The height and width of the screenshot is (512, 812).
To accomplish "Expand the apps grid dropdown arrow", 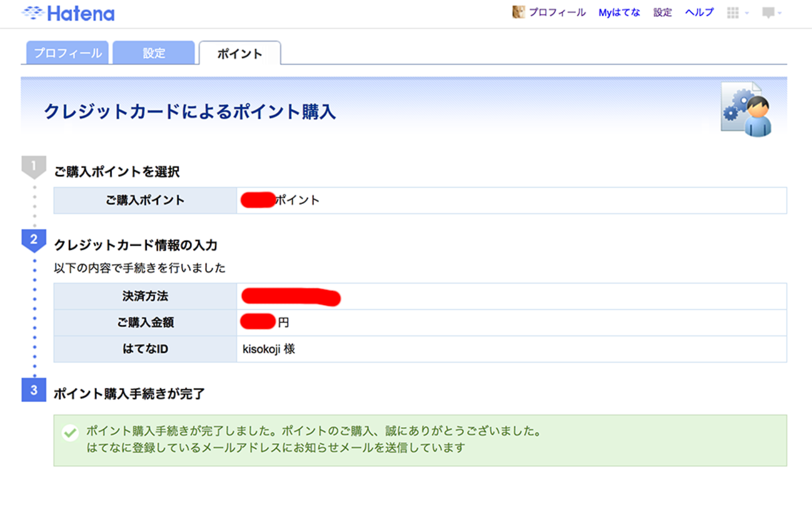I will 746,13.
